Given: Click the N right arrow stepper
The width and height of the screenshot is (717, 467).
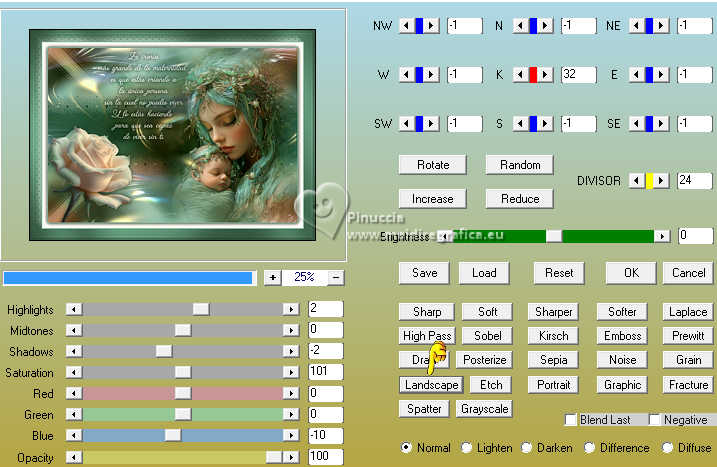Looking at the screenshot, I should pos(545,26).
